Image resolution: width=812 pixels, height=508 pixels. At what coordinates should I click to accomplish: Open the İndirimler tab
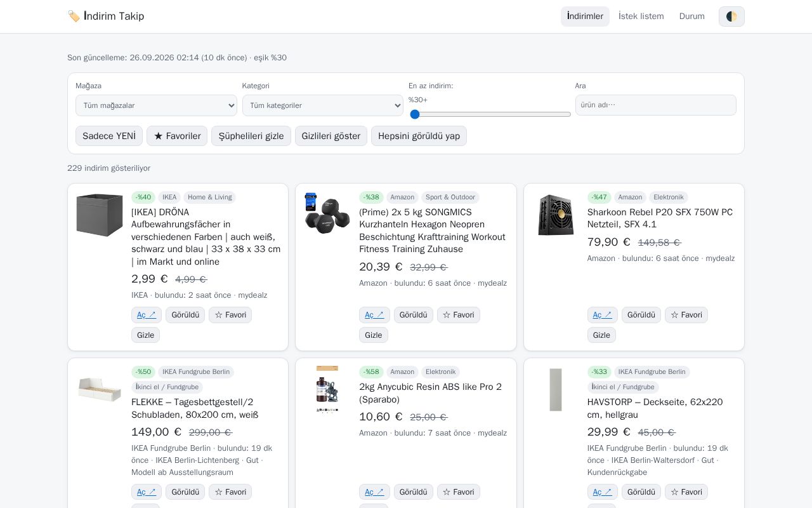pos(585,17)
